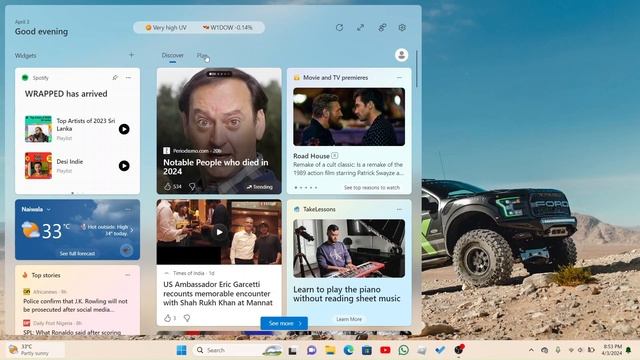Viewport: 640px width, 360px height.
Task: Open Movie and TV premieres more options
Action: [400, 78]
